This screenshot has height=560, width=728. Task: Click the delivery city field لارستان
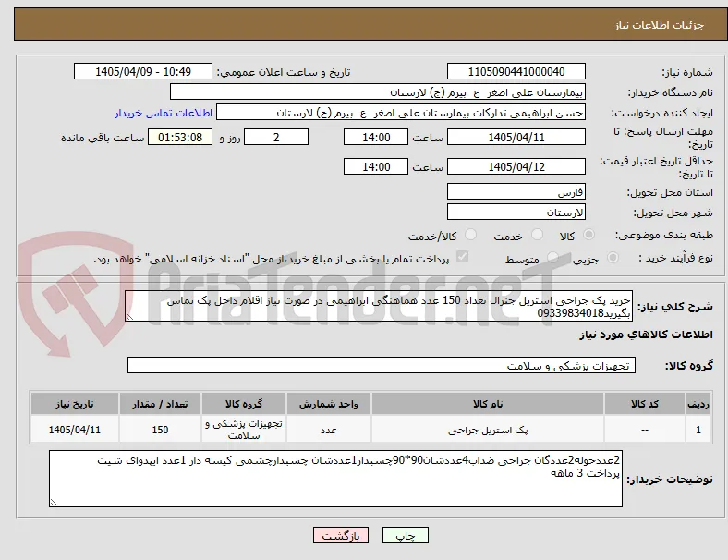point(516,213)
